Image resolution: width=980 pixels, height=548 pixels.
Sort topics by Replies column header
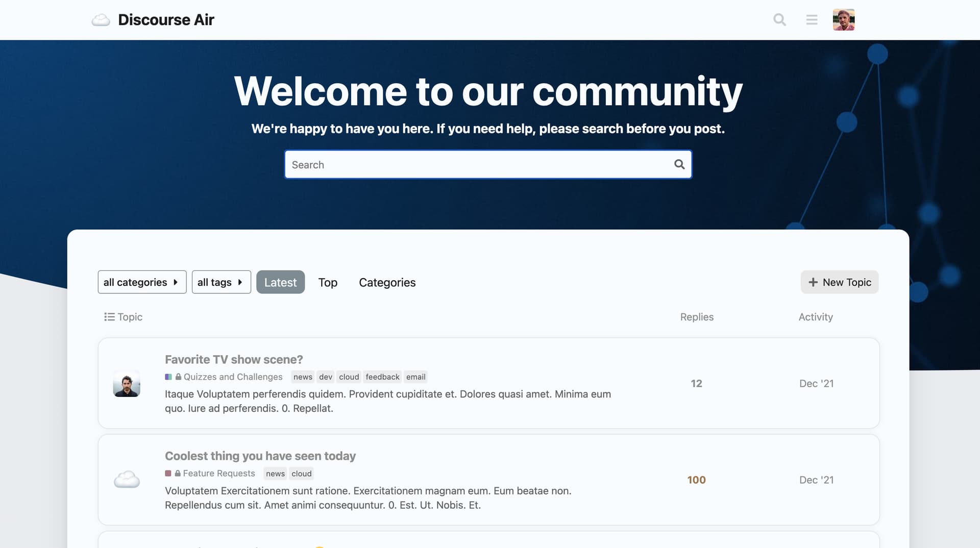click(697, 317)
